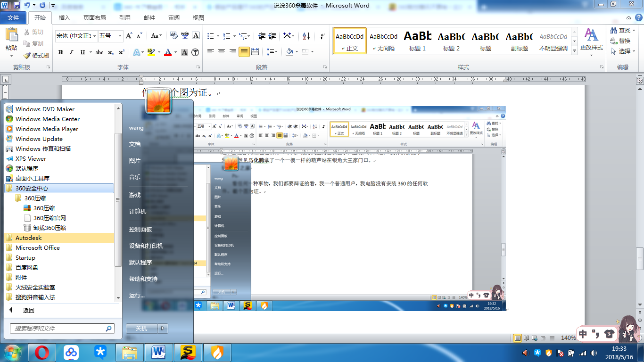Open Devices and Printers (设备和打印机)
Image resolution: width=644 pixels, height=362 pixels.
click(146, 246)
